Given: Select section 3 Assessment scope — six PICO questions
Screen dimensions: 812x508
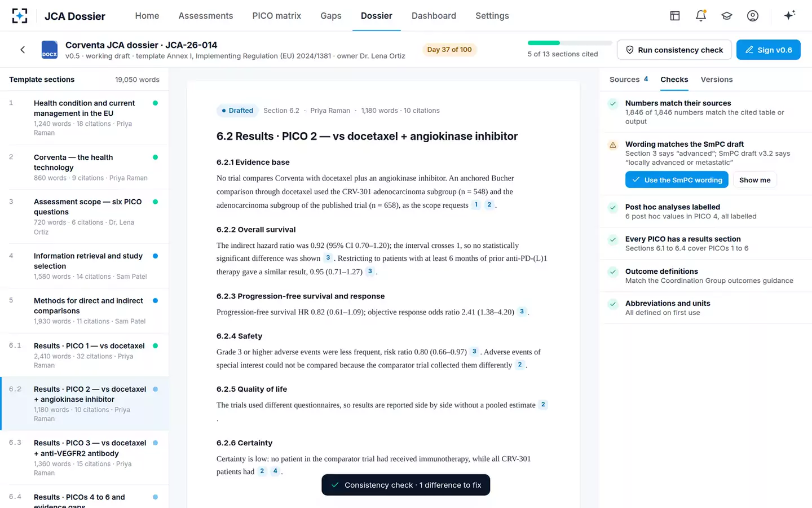Looking at the screenshot, I should point(85,217).
